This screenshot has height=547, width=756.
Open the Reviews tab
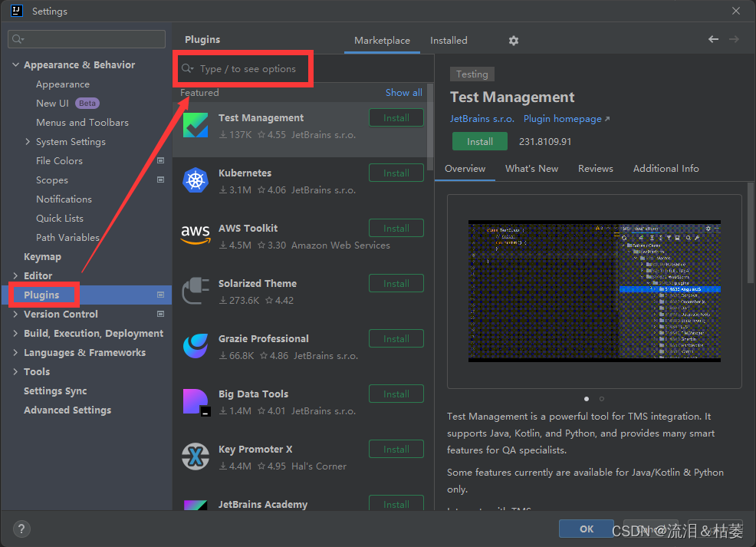pos(596,169)
